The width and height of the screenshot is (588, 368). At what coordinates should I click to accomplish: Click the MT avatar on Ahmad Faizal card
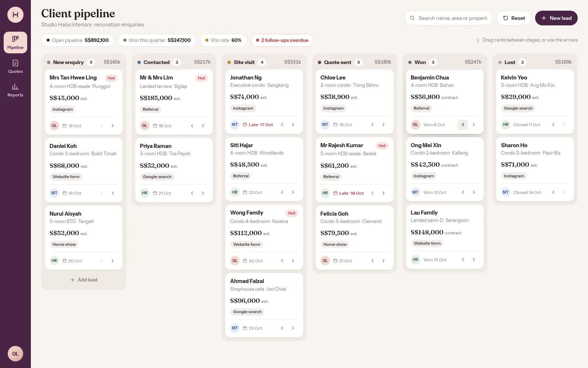click(235, 328)
